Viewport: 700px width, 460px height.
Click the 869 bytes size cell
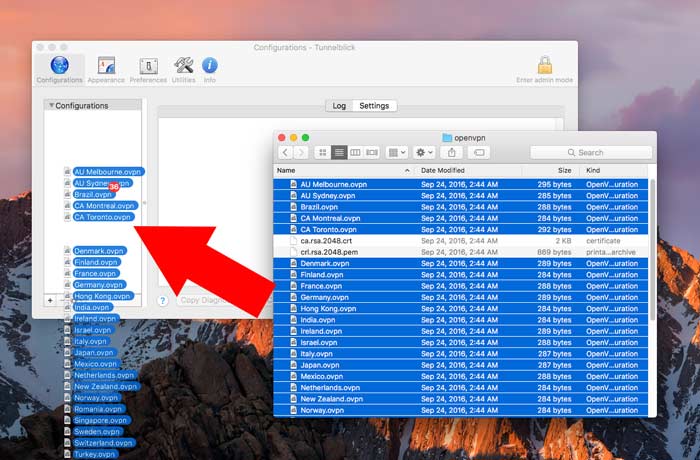tap(554, 252)
